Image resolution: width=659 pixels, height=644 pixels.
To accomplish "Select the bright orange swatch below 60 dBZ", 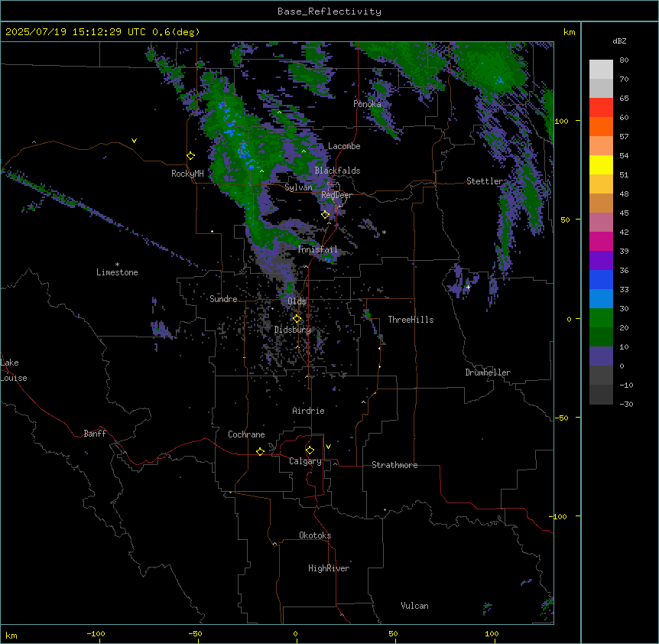I will pyautogui.click(x=601, y=126).
